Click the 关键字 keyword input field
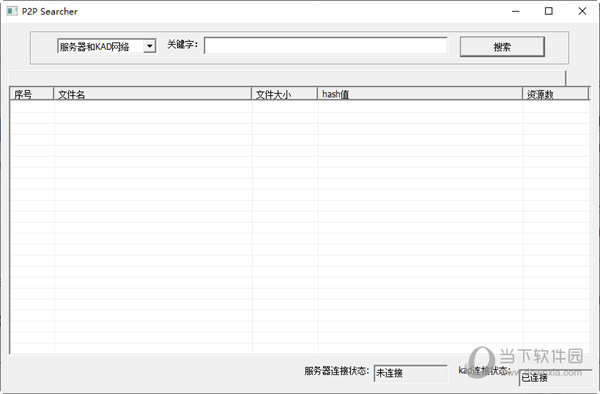600x394 pixels. tap(326, 46)
